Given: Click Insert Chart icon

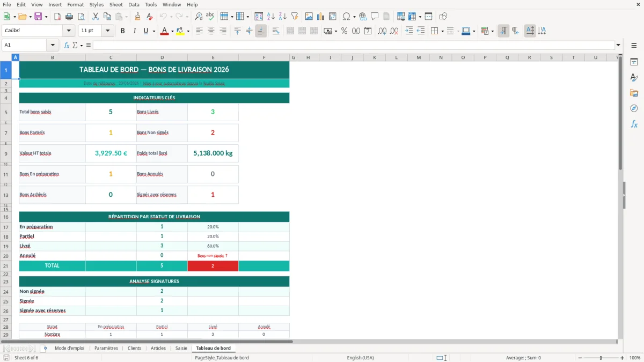Looking at the screenshot, I should click(x=321, y=17).
